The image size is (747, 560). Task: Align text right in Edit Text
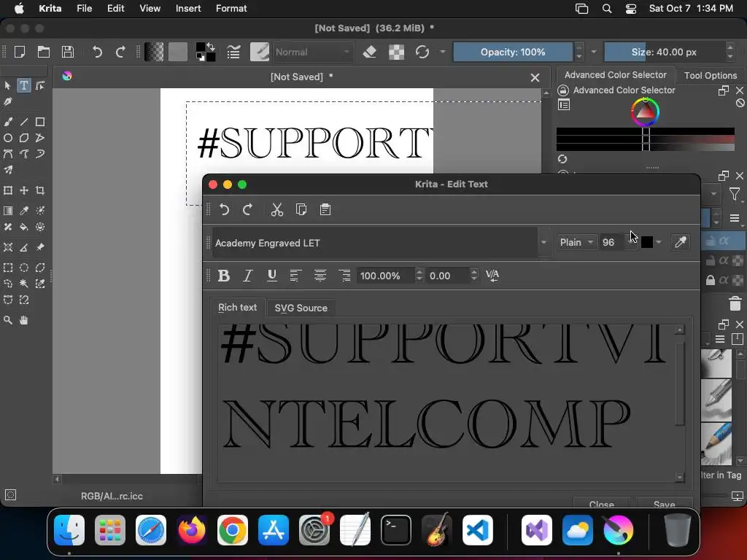[344, 275]
